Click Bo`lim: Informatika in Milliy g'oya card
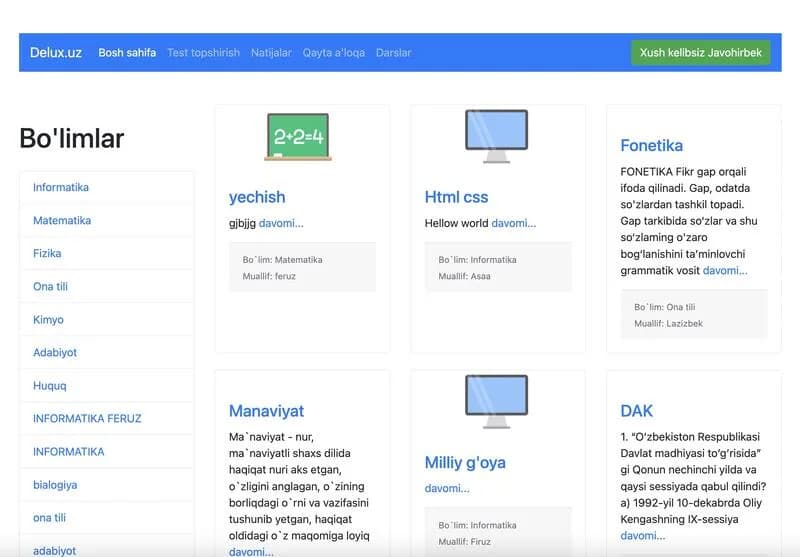The height and width of the screenshot is (557, 800). point(477,525)
